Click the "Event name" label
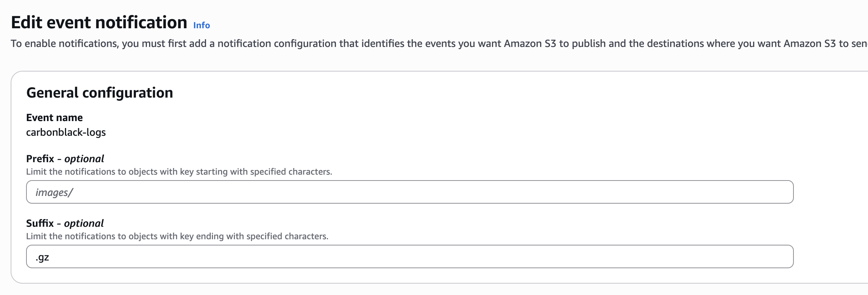 tap(54, 118)
